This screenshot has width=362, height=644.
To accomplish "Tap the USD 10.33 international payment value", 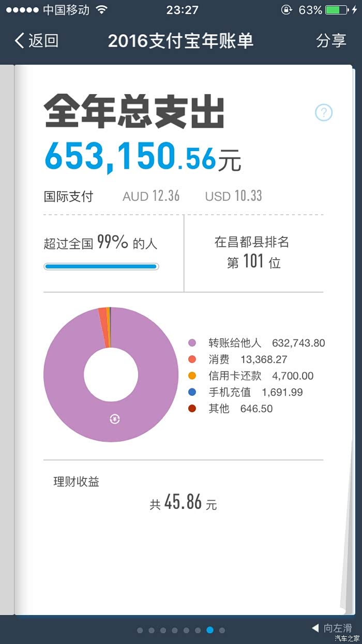I will tap(233, 196).
